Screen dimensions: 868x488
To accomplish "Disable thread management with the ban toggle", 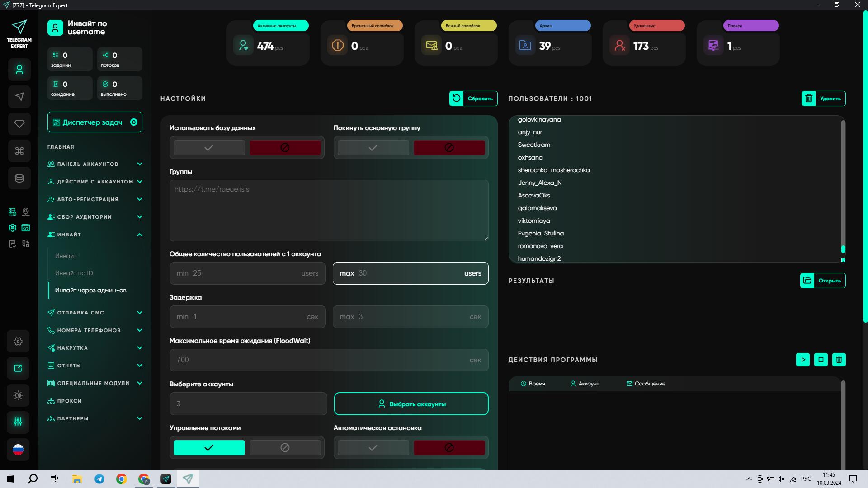I will click(x=285, y=448).
